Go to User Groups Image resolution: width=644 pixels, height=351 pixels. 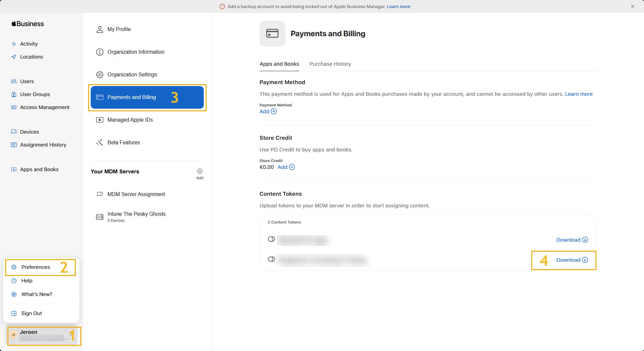(35, 94)
